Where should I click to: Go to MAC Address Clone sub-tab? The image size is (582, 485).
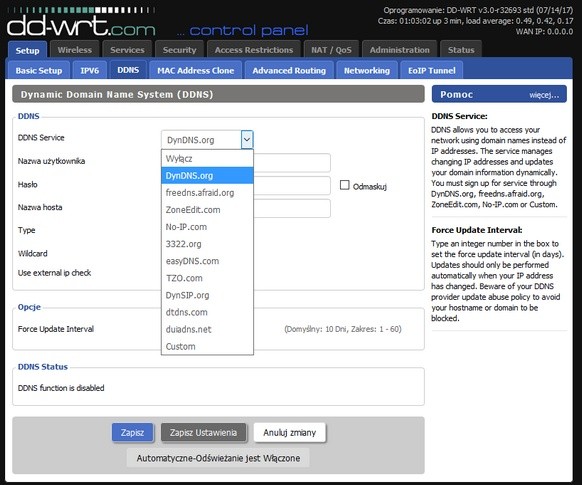click(195, 70)
